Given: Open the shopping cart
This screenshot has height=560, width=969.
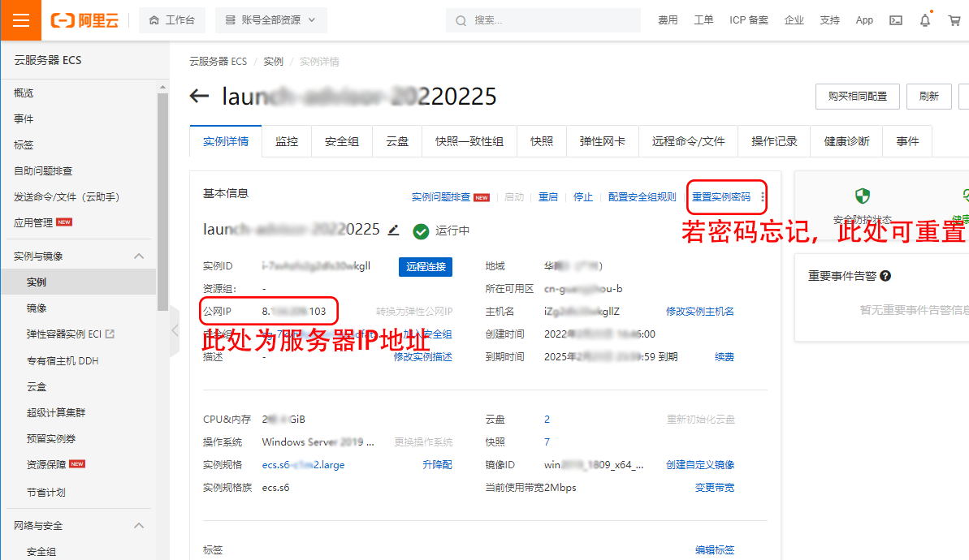Looking at the screenshot, I should tap(955, 19).
